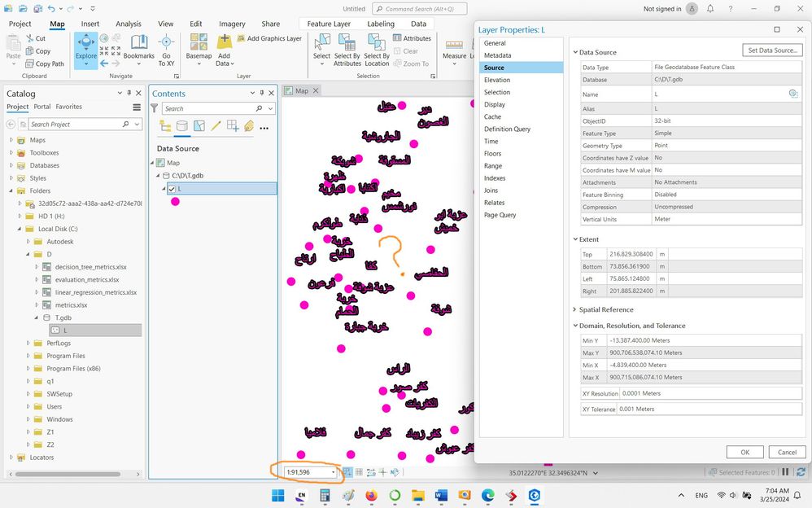
Task: Open the Bookmarks tool
Action: pos(138,46)
